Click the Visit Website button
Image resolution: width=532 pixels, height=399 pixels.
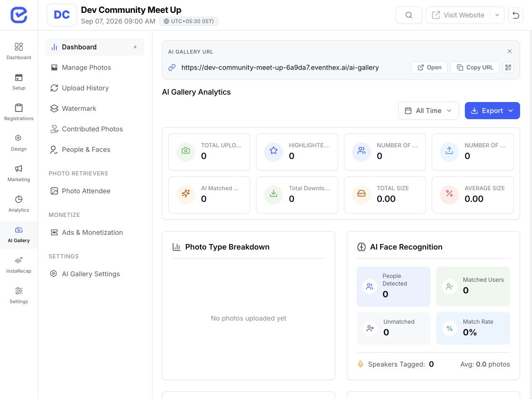[458, 15]
